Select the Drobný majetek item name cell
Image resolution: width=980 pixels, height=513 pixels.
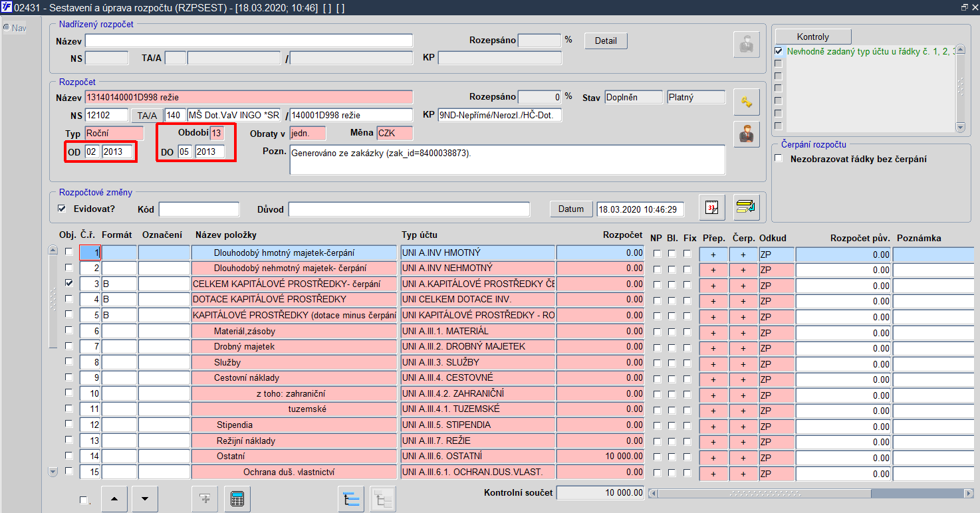pyautogui.click(x=294, y=346)
